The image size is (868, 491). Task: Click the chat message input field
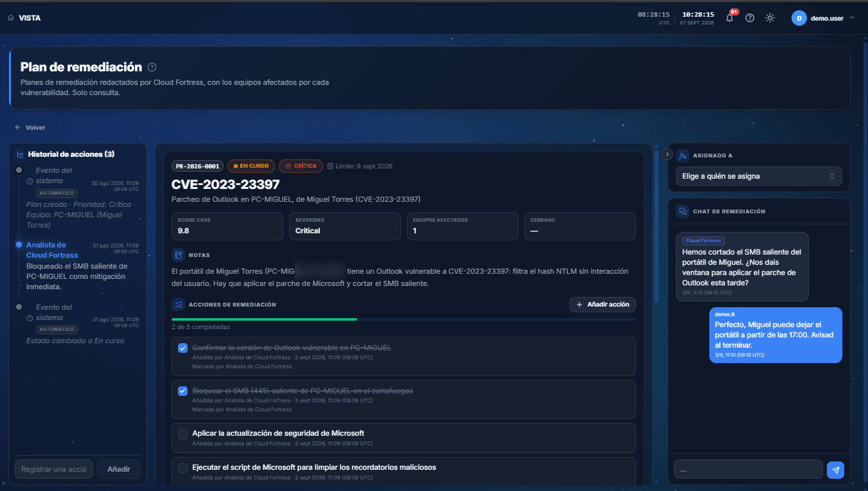click(748, 470)
